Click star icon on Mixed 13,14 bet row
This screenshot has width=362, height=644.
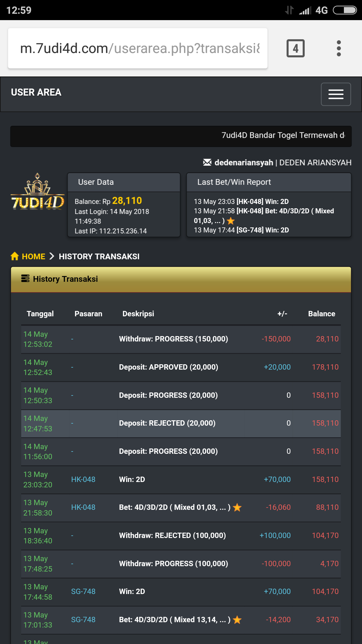coord(237,620)
